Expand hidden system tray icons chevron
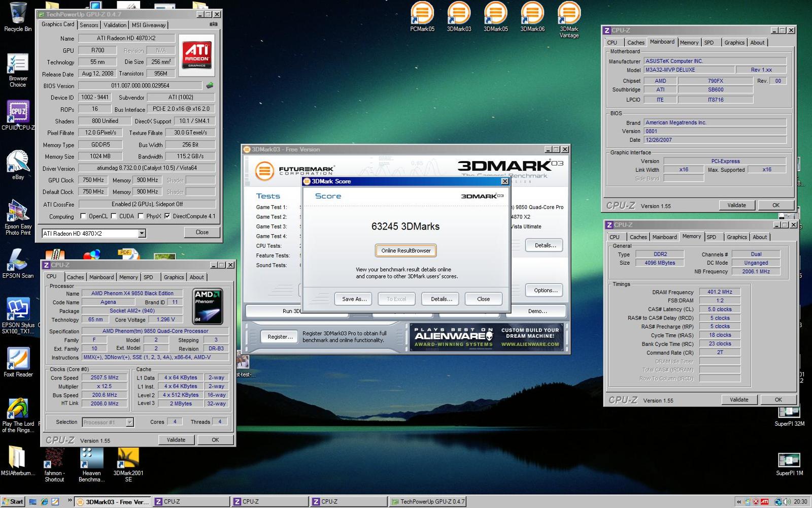This screenshot has height=508, width=812. coord(739,502)
